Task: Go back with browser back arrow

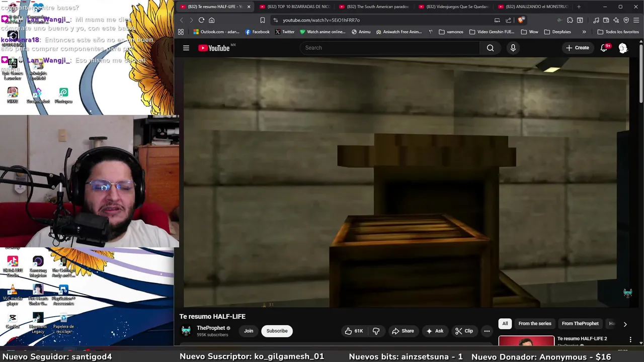Action: [182, 20]
